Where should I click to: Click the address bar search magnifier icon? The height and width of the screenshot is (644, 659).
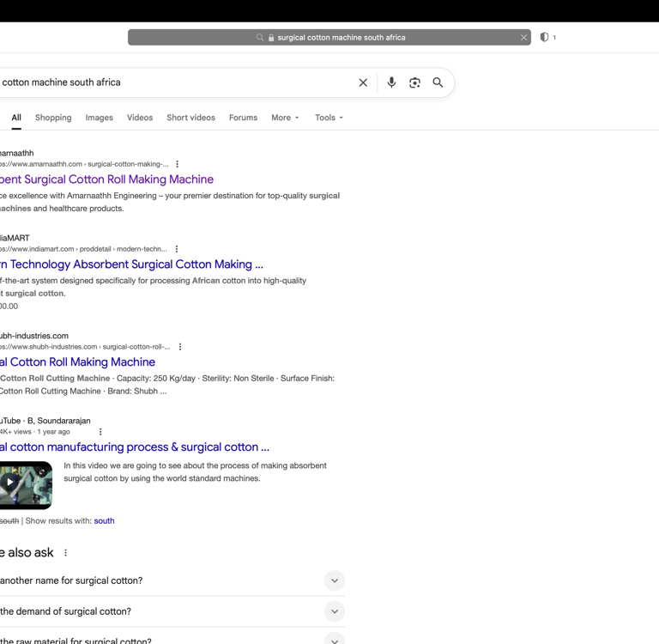[x=260, y=38]
